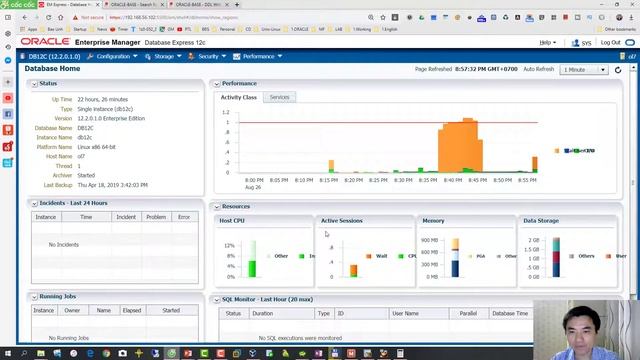Image resolution: width=640 pixels, height=360 pixels.
Task: Open Chrome from the taskbar
Action: 106,353
